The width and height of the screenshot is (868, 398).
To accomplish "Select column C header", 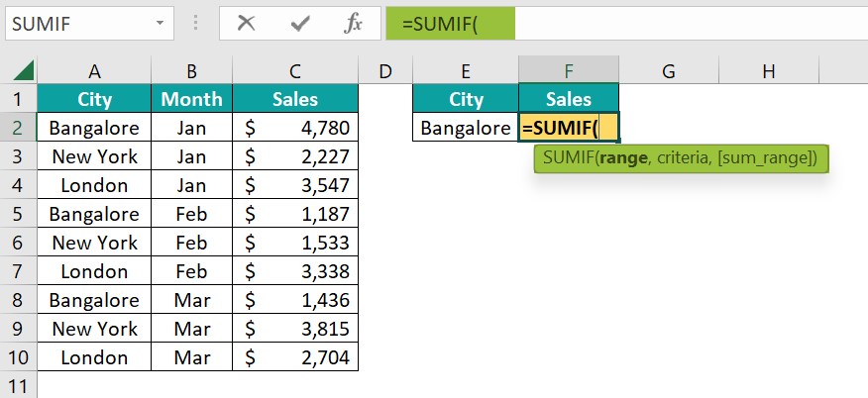I will pos(295,70).
